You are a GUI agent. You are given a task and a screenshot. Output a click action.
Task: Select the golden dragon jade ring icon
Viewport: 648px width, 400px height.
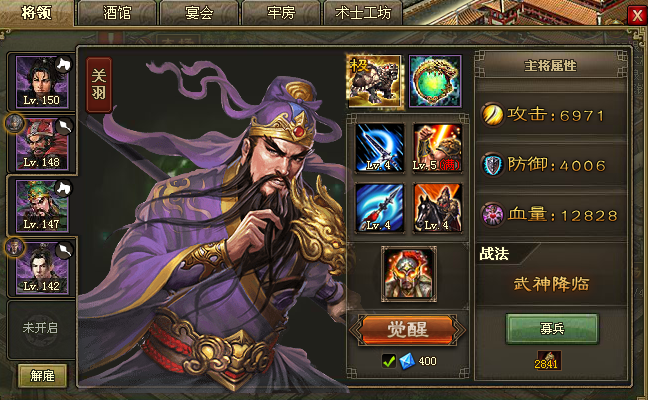click(435, 82)
